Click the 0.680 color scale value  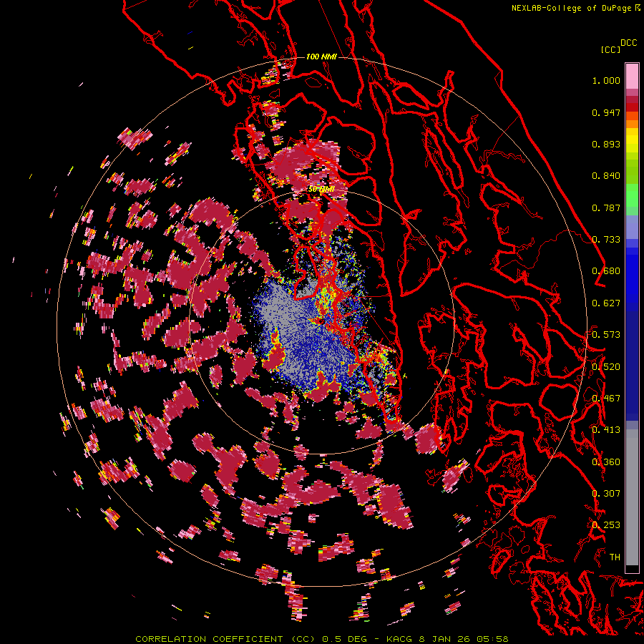(x=606, y=271)
